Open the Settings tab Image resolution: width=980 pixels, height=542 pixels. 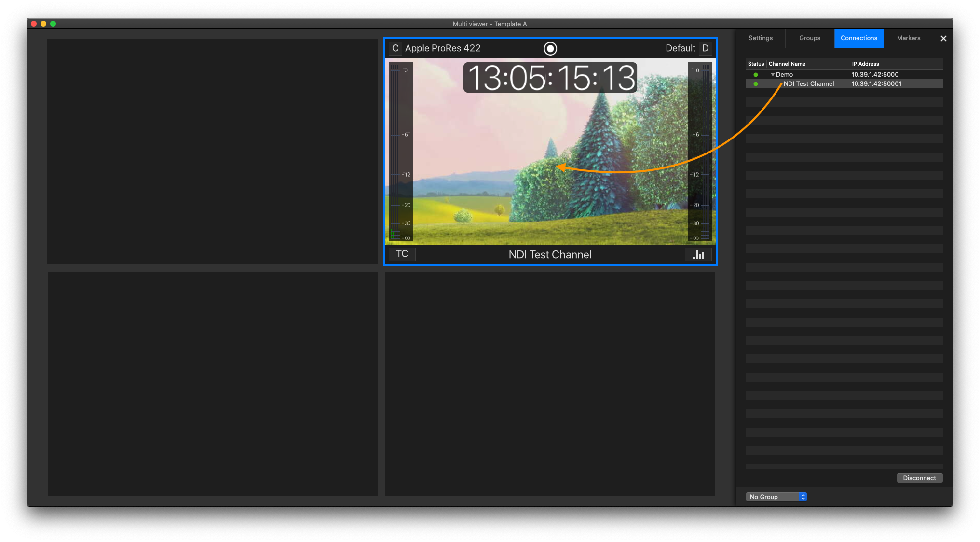tap(760, 38)
